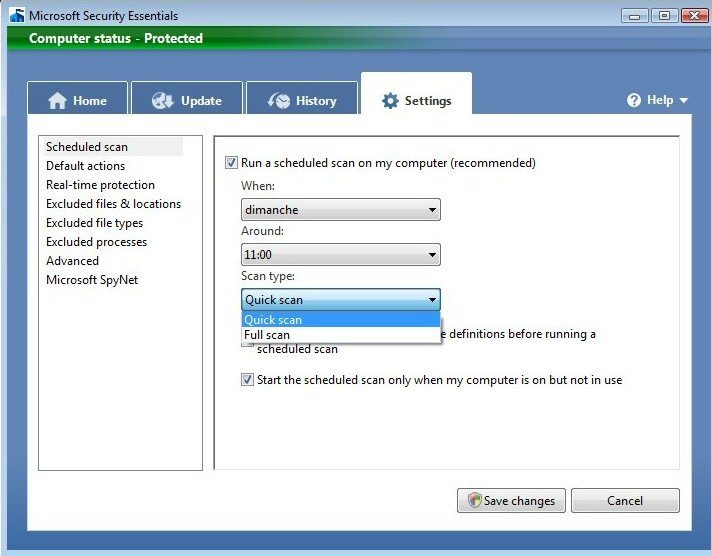Choose Full scan from the open list
Image resolution: width=712 pixels, height=556 pixels.
pos(341,335)
